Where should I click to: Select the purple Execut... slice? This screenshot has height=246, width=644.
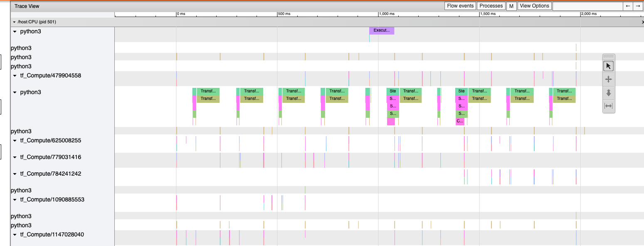(x=381, y=30)
